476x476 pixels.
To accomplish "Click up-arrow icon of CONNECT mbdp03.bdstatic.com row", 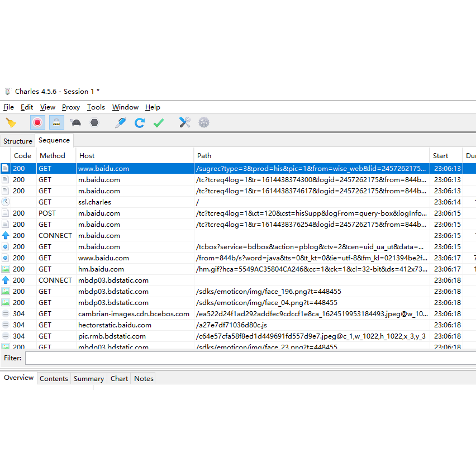I will [6, 280].
